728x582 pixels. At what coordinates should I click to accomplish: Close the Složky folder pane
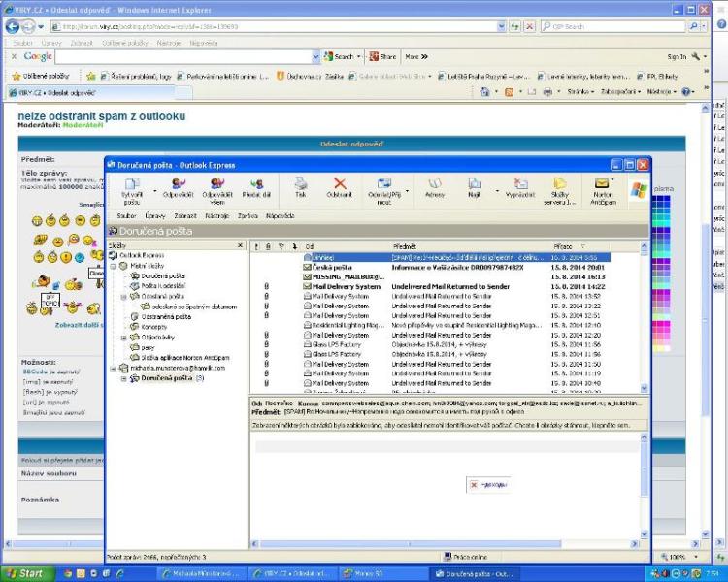point(241,246)
